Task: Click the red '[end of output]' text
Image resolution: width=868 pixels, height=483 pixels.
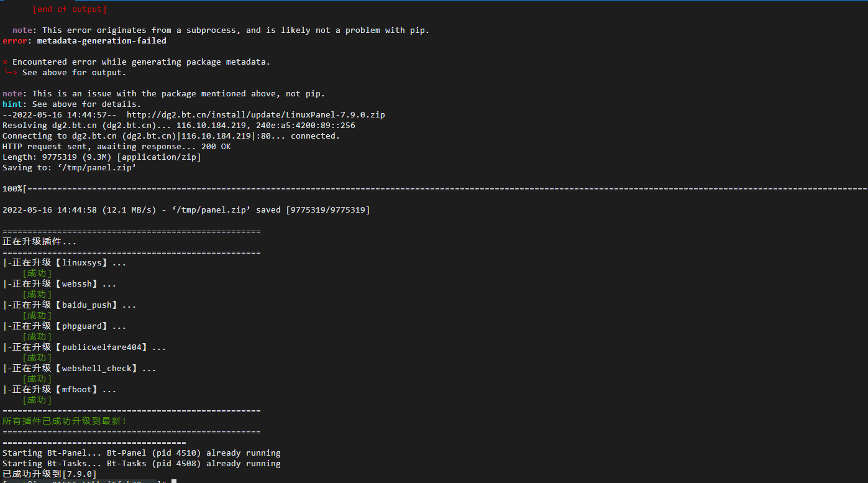Action: point(70,9)
